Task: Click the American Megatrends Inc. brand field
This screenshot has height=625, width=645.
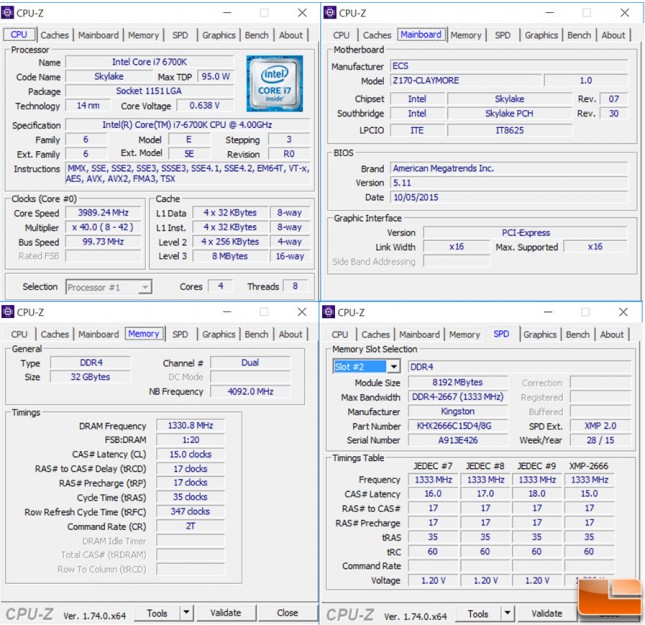Action: pos(509,168)
